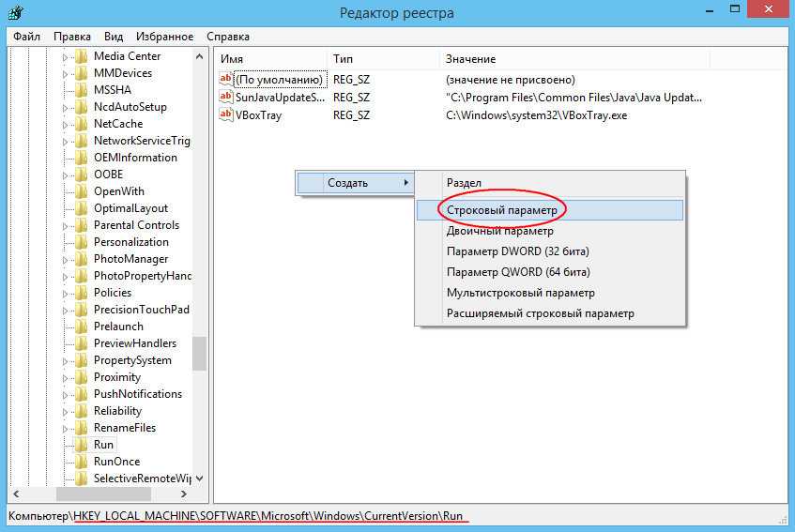Click the Создать context menu item
Viewport: 795px width, 532px height.
point(347,183)
